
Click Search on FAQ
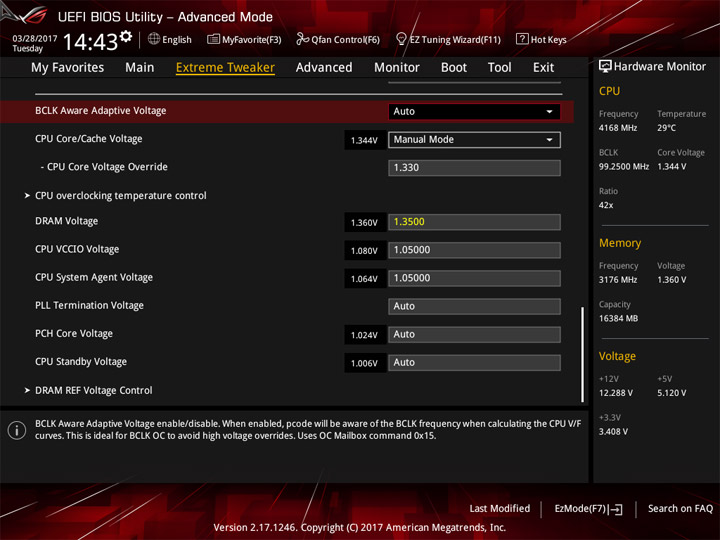pyautogui.click(x=681, y=508)
